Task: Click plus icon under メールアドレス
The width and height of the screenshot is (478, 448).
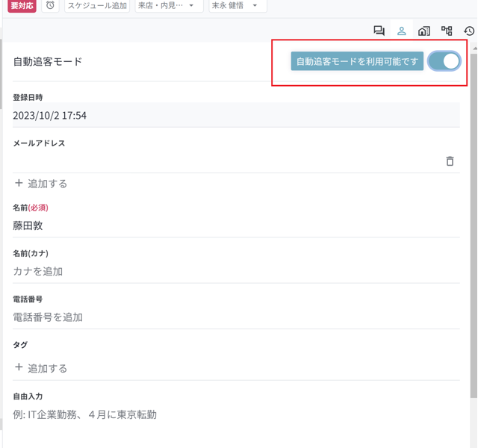Action: coord(19,183)
